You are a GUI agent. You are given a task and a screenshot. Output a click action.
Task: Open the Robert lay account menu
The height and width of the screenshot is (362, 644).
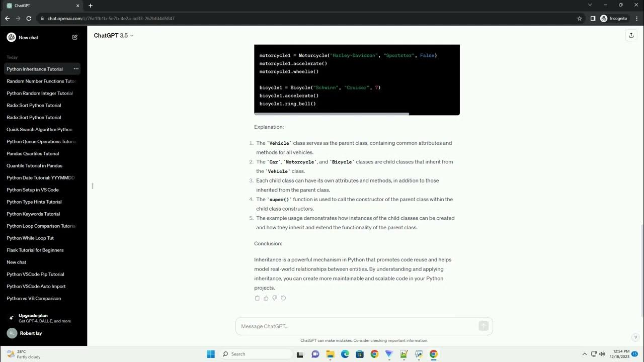click(43, 333)
